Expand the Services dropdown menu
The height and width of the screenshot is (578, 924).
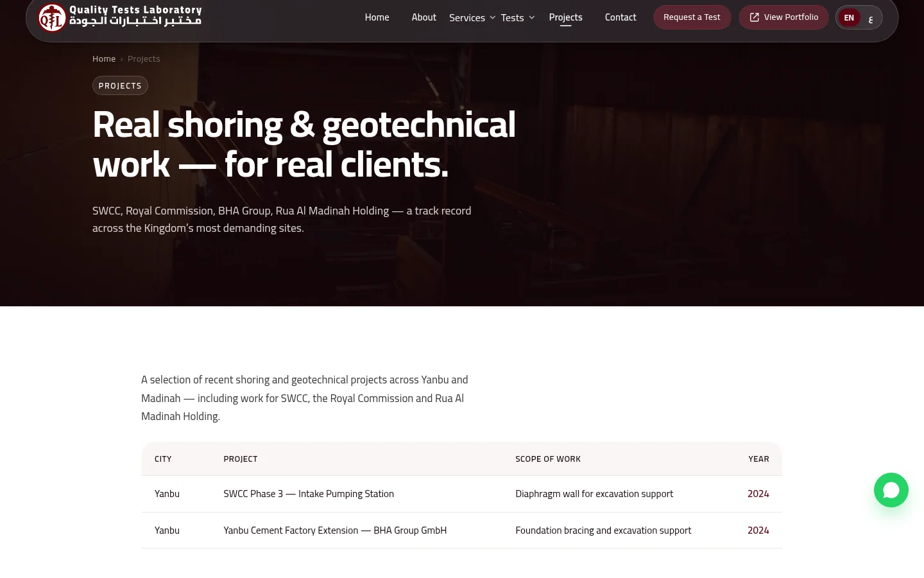click(x=472, y=18)
